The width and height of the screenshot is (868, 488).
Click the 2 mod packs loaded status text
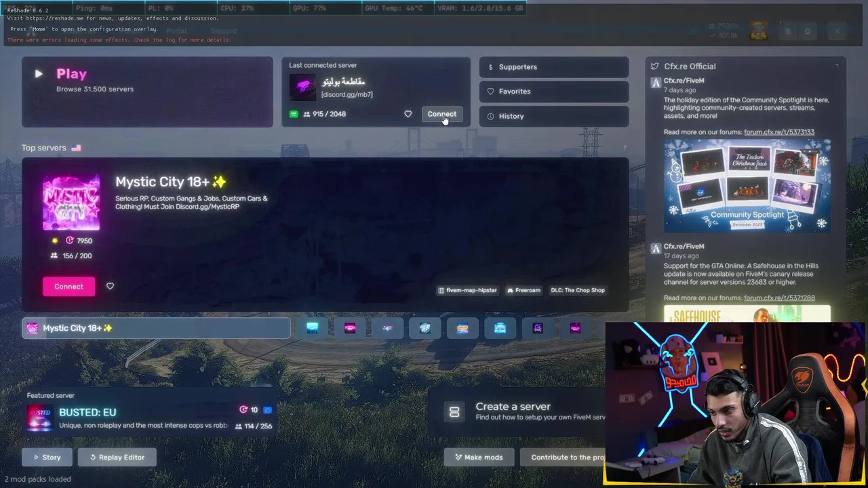click(38, 479)
